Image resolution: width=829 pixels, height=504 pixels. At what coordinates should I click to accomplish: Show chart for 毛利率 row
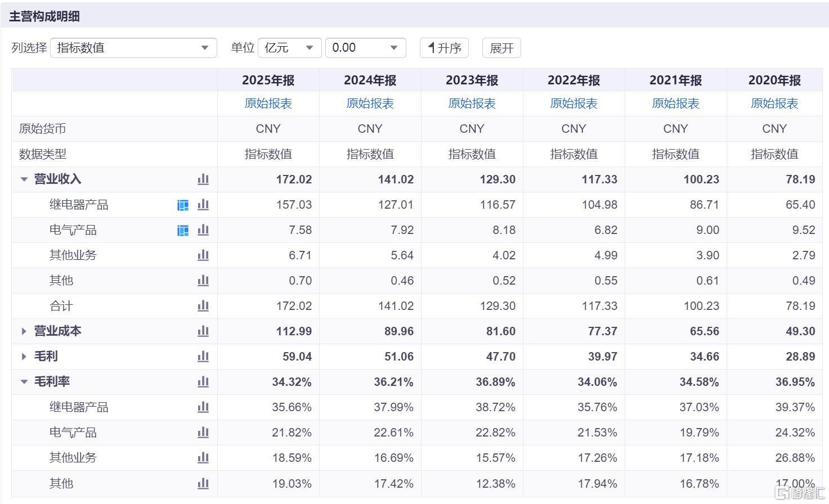pyautogui.click(x=203, y=382)
